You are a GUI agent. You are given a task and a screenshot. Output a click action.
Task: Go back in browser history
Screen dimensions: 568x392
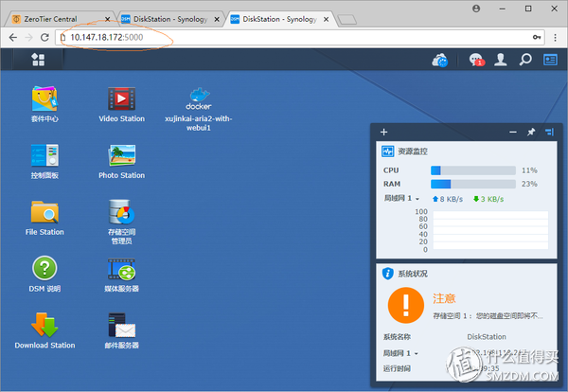13,37
